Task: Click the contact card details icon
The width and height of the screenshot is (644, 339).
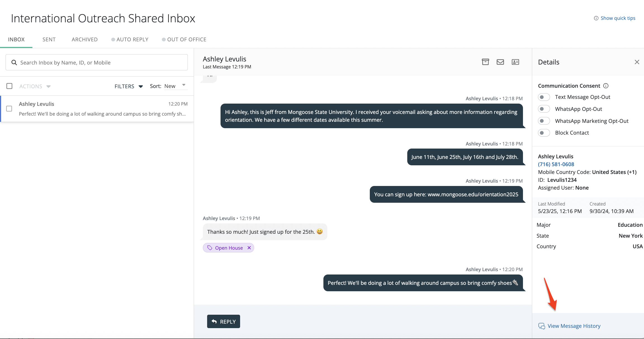Action: tap(515, 62)
